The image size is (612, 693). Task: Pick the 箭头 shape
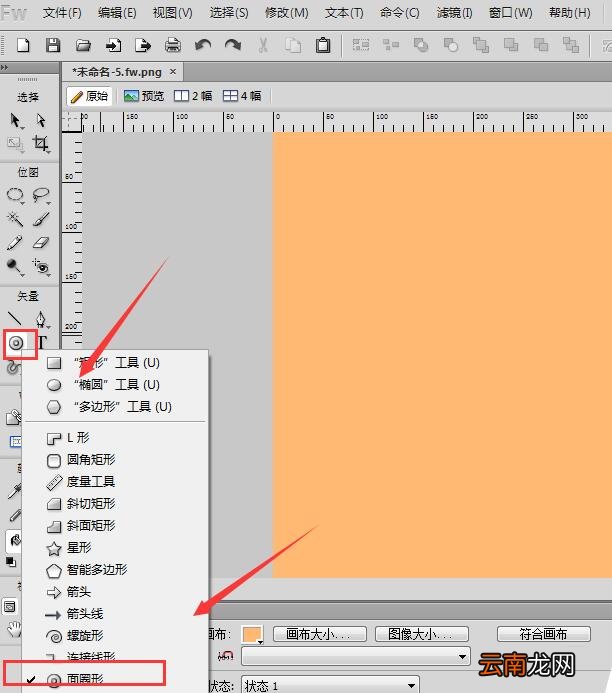pyautogui.click(x=115, y=592)
